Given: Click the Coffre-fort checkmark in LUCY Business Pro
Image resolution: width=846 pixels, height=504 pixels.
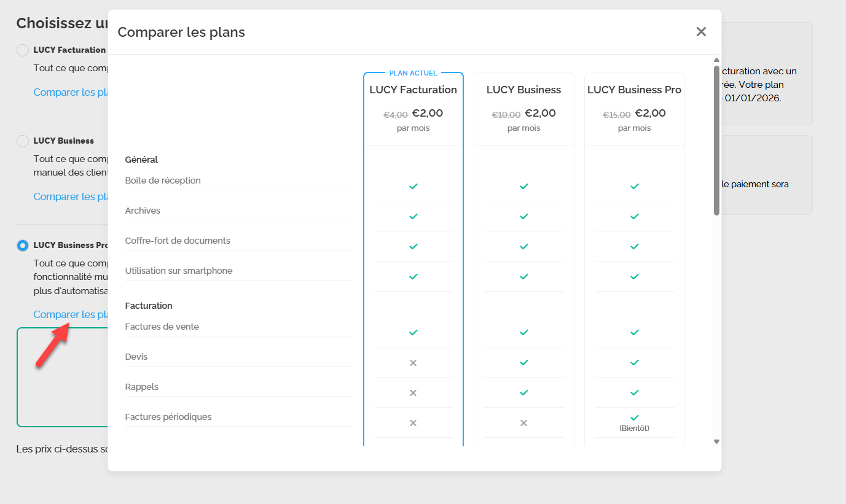Looking at the screenshot, I should pos(635,246).
